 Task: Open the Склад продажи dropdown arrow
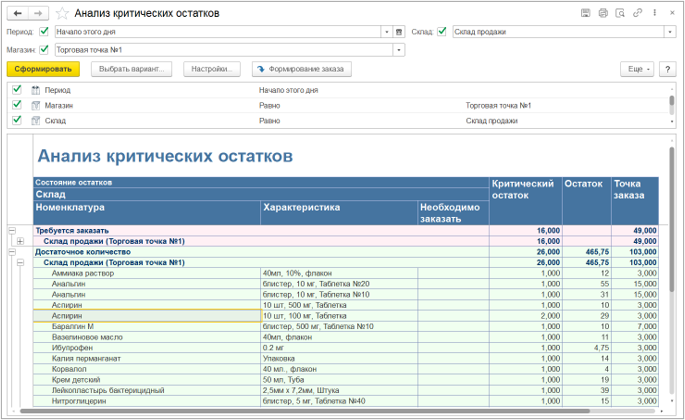[670, 32]
